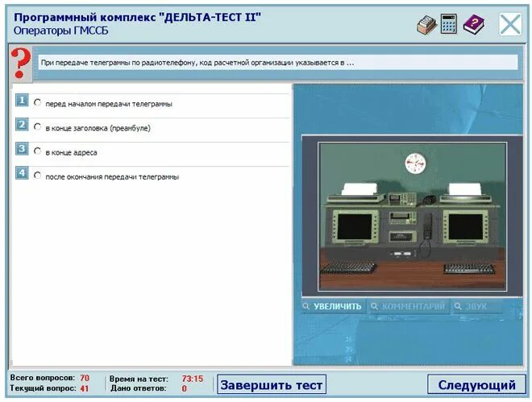The image size is (532, 402).
Task: Go to next question with Следующий
Action: click(x=476, y=385)
